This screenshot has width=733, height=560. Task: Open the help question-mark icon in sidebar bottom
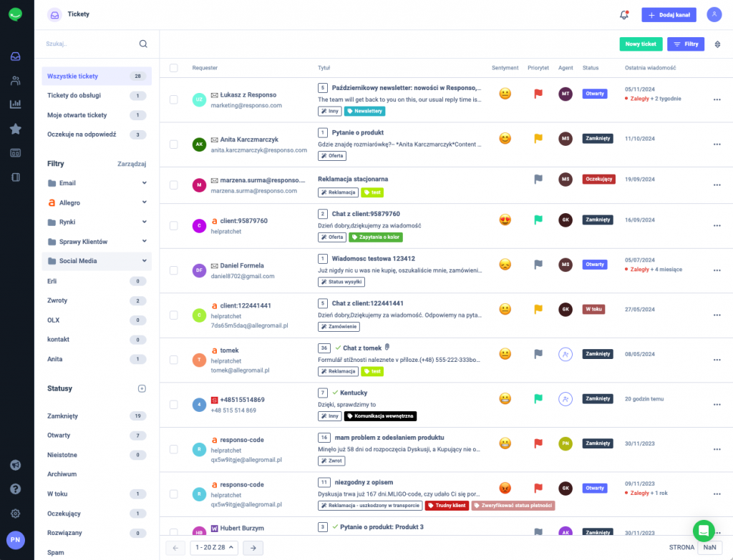click(x=16, y=489)
